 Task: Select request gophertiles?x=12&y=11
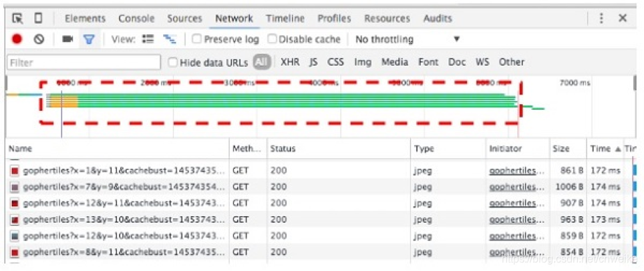pos(124,203)
